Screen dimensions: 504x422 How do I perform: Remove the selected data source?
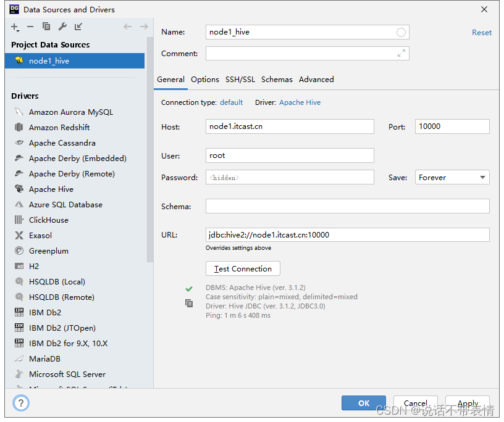click(30, 27)
